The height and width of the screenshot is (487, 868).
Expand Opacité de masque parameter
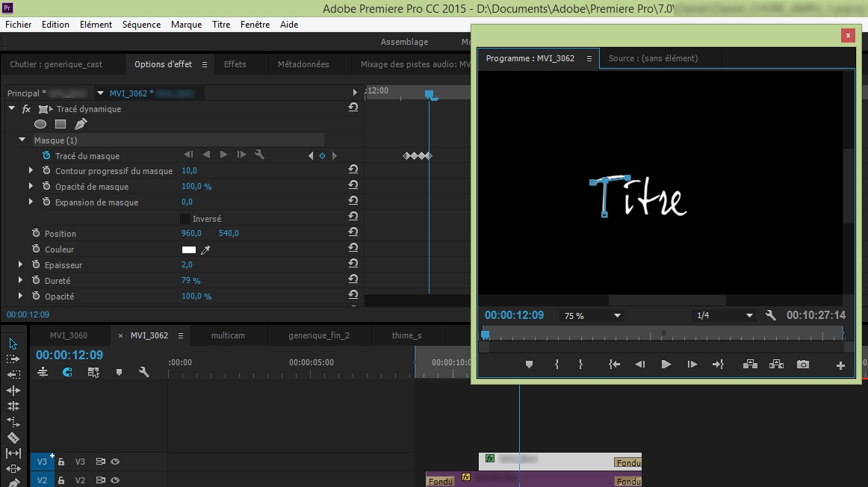tap(31, 186)
